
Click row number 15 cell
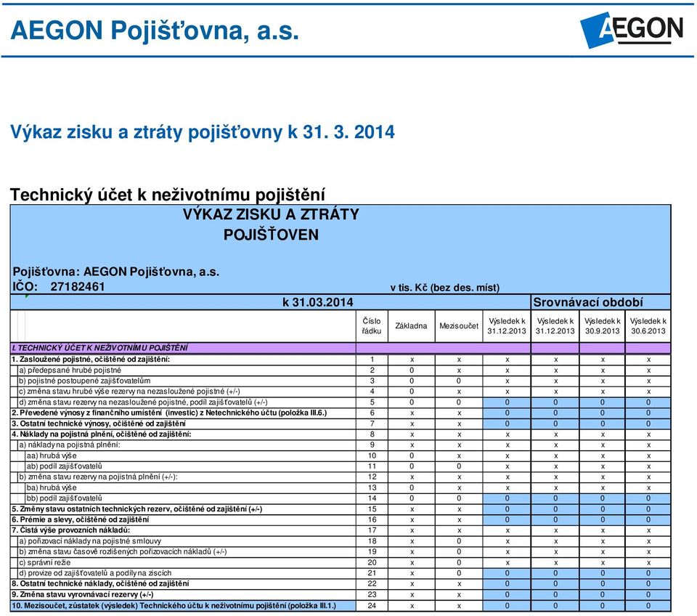[372, 508]
